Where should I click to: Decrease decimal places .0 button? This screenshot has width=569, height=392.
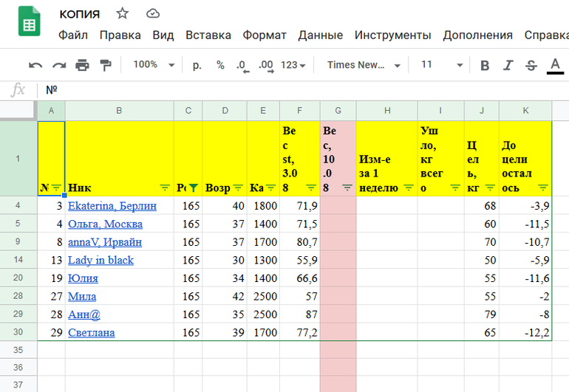tap(243, 66)
